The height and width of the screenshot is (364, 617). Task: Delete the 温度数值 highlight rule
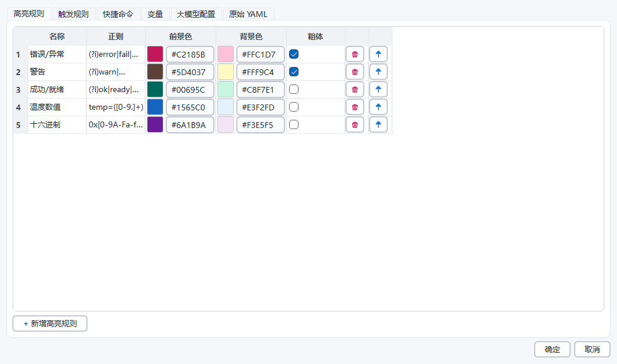pyautogui.click(x=354, y=107)
